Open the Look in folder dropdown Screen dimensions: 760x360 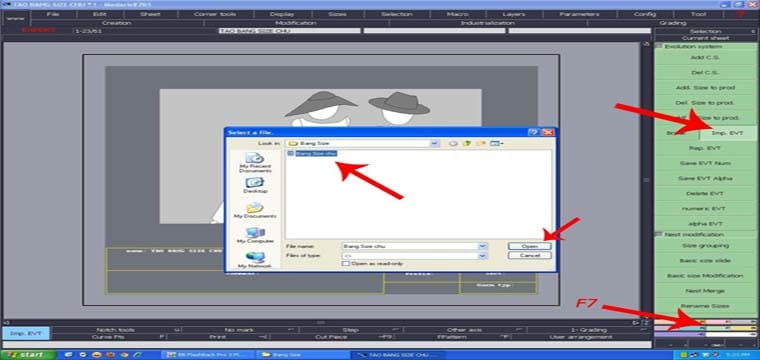pos(435,143)
